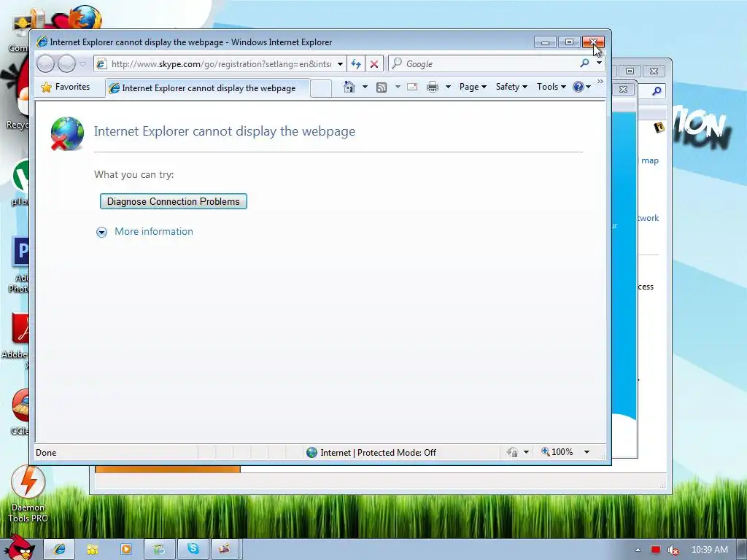Click the privacy/popup blocker status icon

tap(512, 452)
